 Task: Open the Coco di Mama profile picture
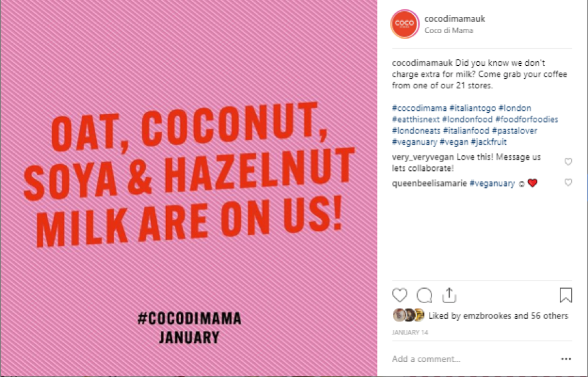tap(404, 24)
